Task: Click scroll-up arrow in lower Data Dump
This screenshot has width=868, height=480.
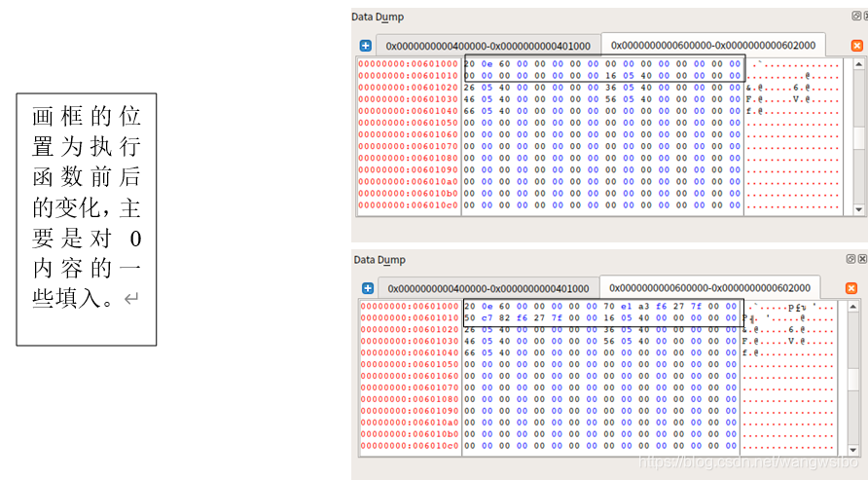Action: tap(853, 307)
